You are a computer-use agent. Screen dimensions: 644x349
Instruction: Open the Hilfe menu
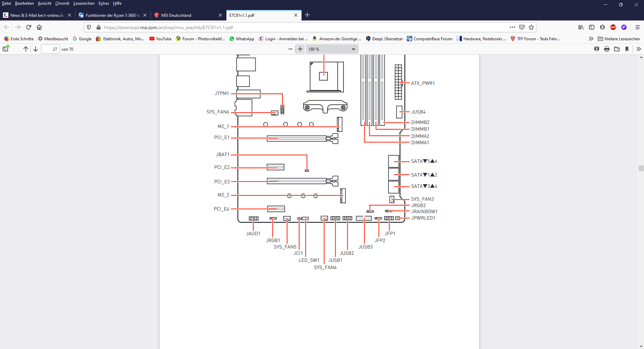click(117, 3)
